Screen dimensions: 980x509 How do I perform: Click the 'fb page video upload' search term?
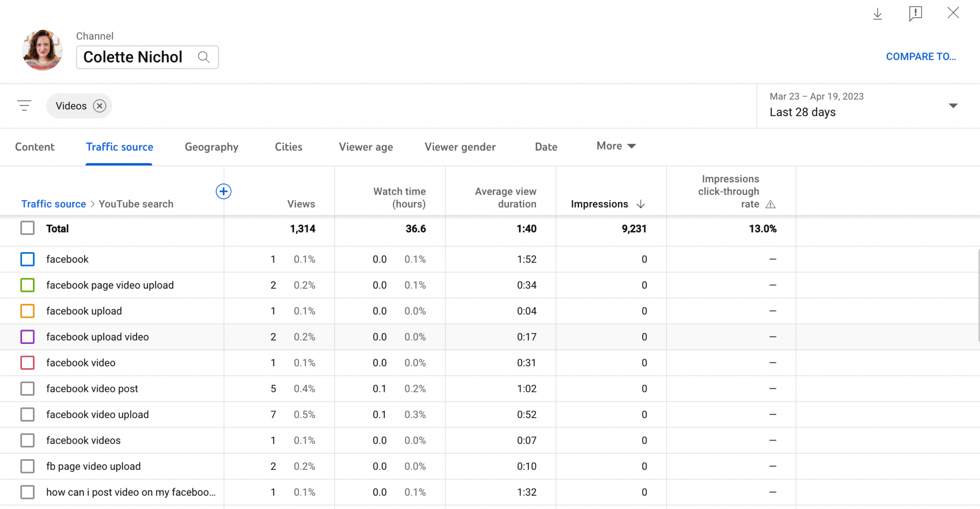pos(93,466)
